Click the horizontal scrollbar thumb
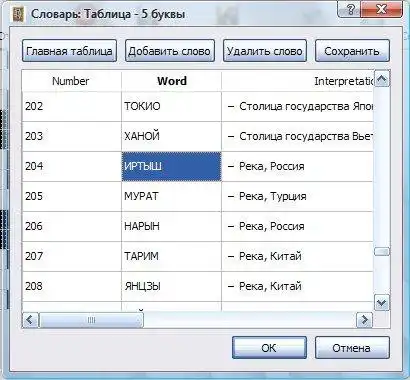This screenshot has height=380, width=410. [91, 320]
